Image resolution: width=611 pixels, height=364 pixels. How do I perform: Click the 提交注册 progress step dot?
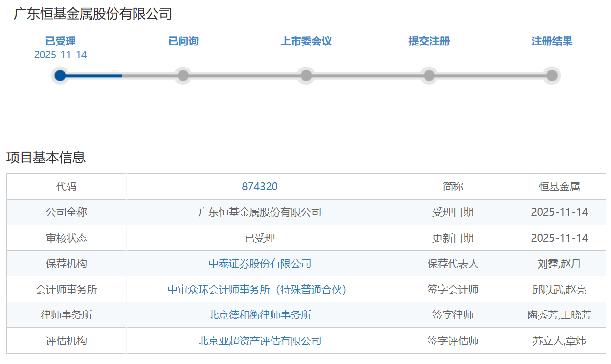click(429, 75)
